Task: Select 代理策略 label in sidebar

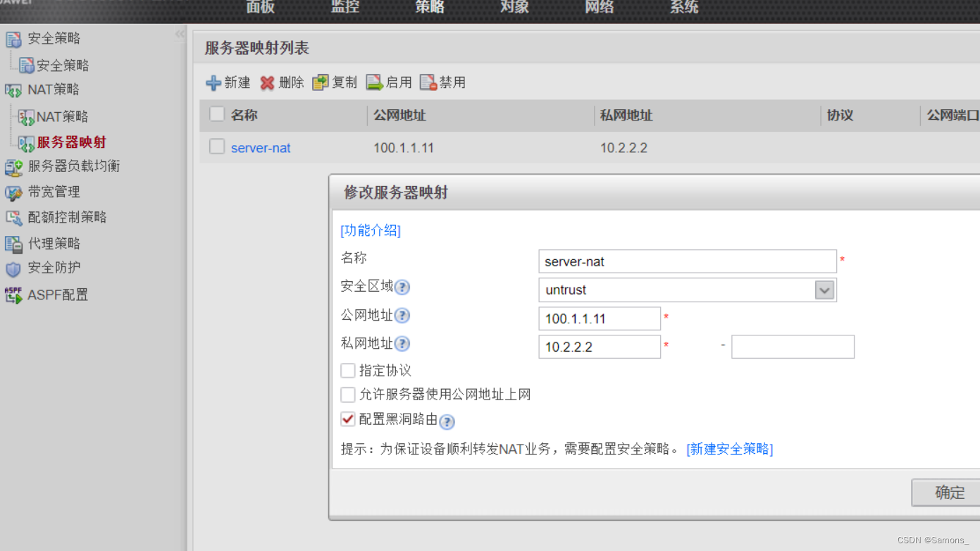Action: pyautogui.click(x=54, y=243)
